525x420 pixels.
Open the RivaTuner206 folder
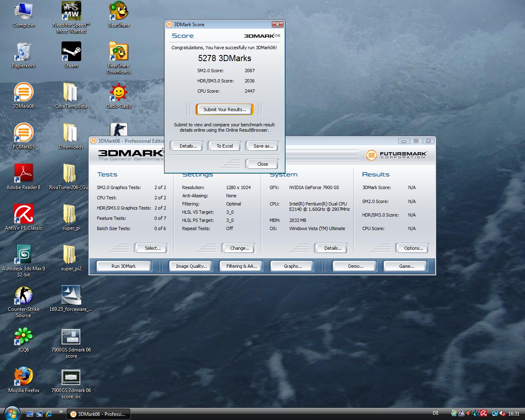point(69,177)
